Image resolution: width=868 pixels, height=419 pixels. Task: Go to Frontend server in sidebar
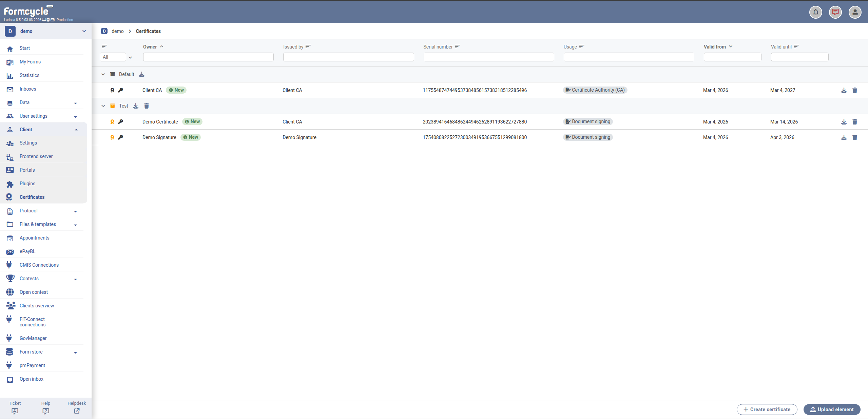[x=36, y=156]
